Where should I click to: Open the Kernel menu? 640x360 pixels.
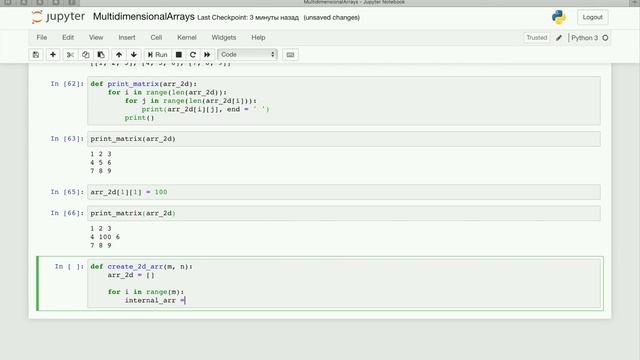(187, 37)
